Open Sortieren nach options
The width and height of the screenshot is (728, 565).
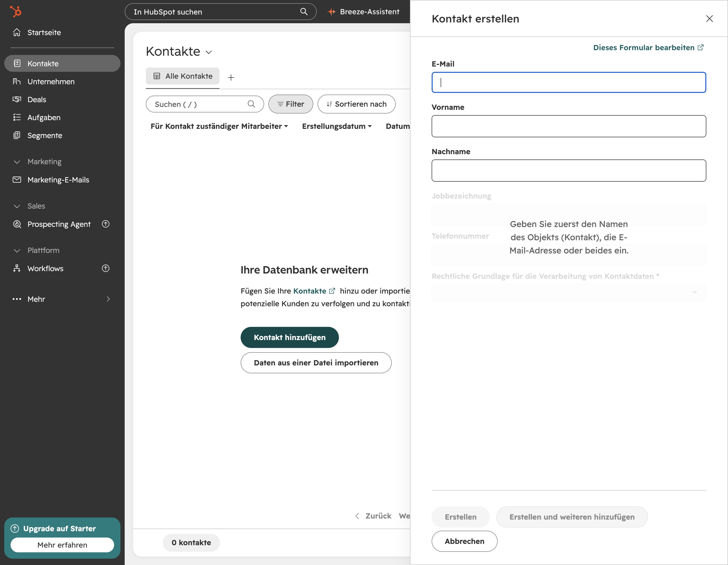[356, 104]
